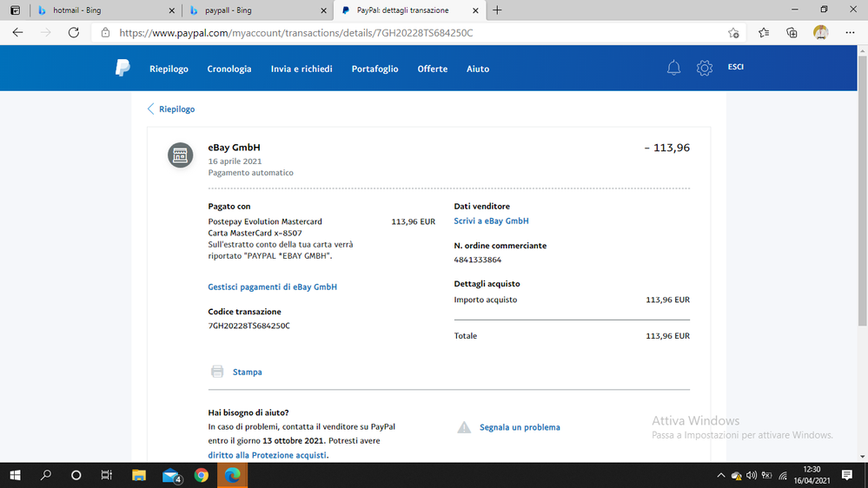Click the browser address bar URL
The height and width of the screenshot is (488, 868).
[x=296, y=33]
